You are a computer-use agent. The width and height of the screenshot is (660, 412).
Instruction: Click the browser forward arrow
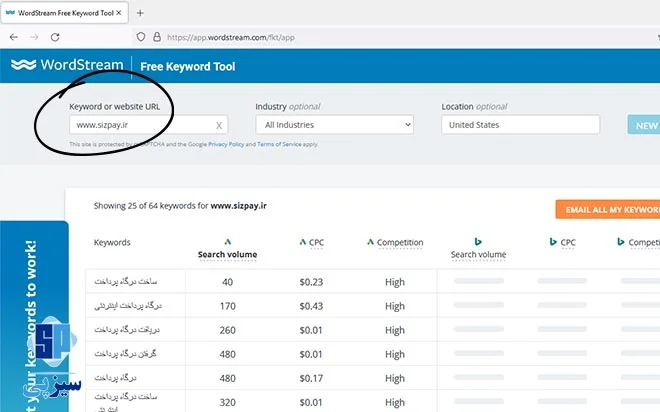[x=35, y=37]
